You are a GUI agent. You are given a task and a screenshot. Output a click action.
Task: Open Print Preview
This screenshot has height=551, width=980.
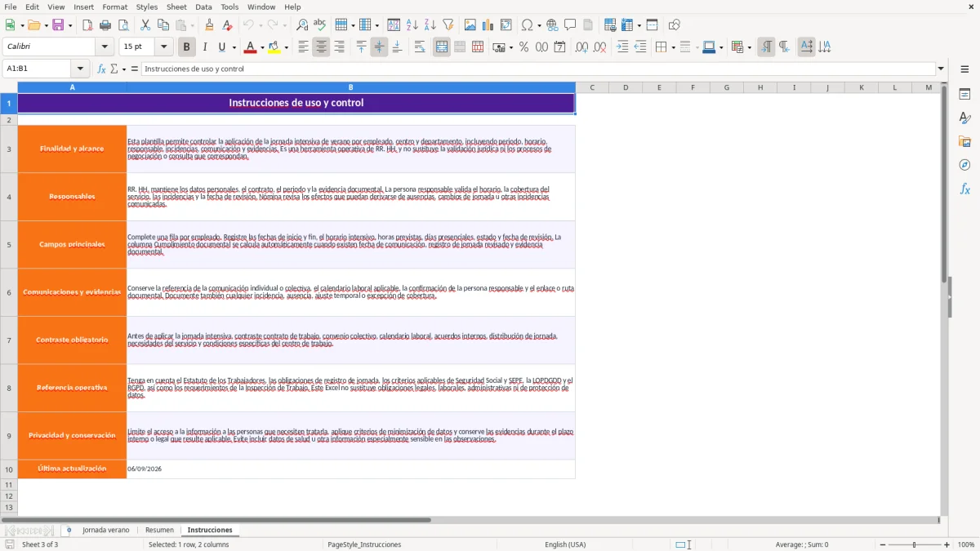click(123, 25)
